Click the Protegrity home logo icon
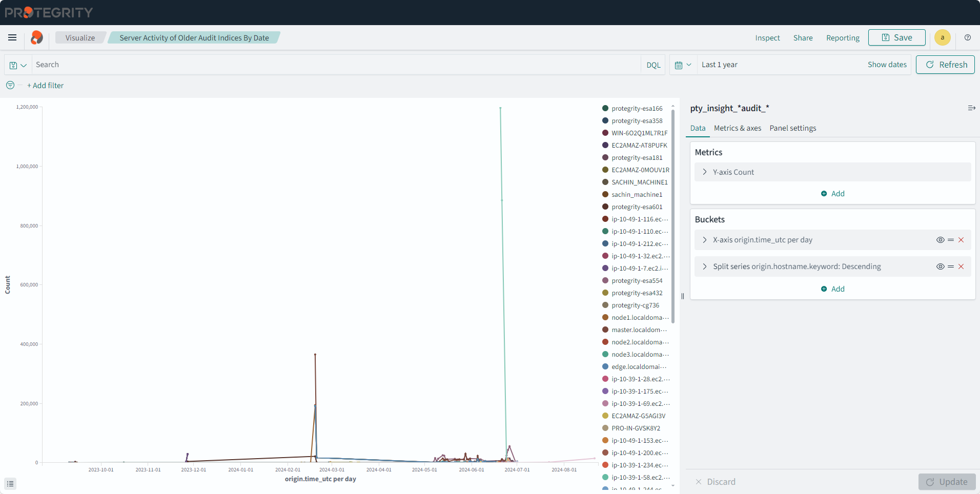This screenshot has width=980, height=494. click(37, 37)
